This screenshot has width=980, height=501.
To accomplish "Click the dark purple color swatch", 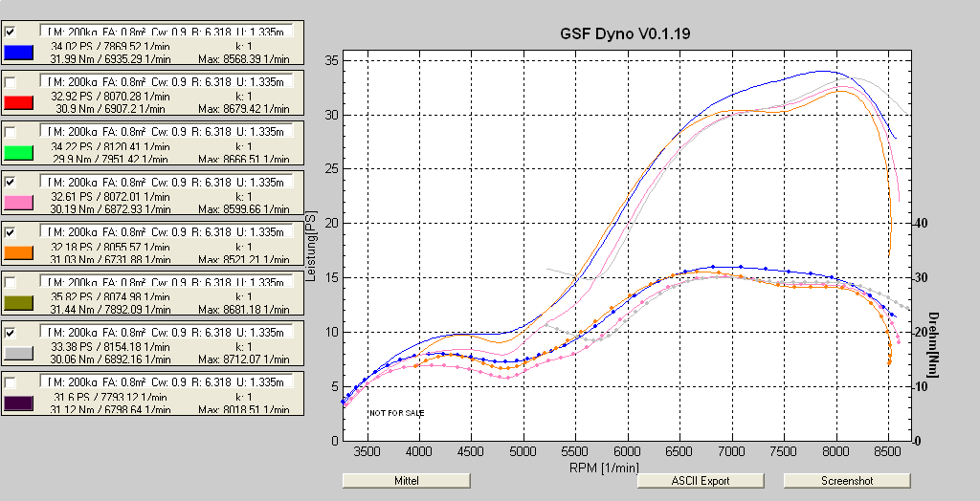I will pyautogui.click(x=19, y=403).
